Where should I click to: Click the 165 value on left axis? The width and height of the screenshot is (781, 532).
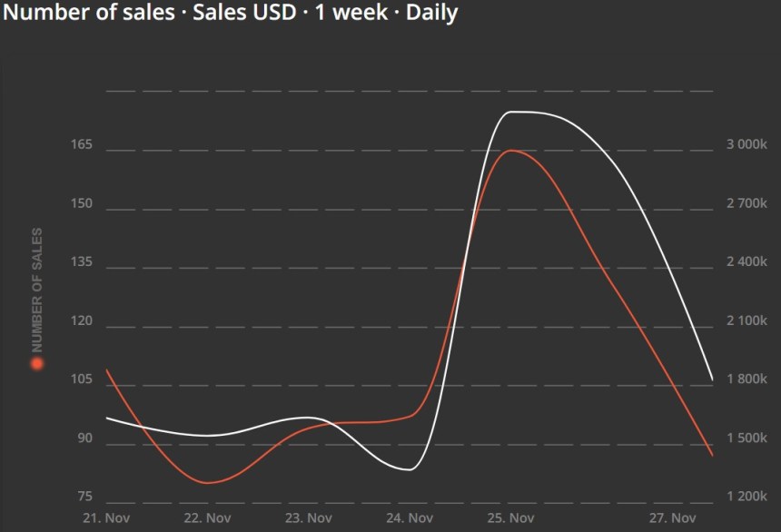pyautogui.click(x=83, y=144)
